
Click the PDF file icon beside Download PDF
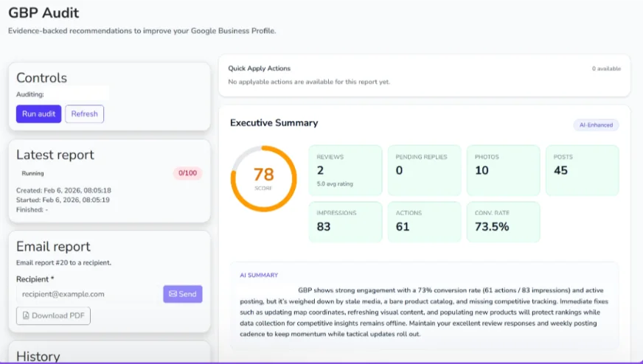27,316
